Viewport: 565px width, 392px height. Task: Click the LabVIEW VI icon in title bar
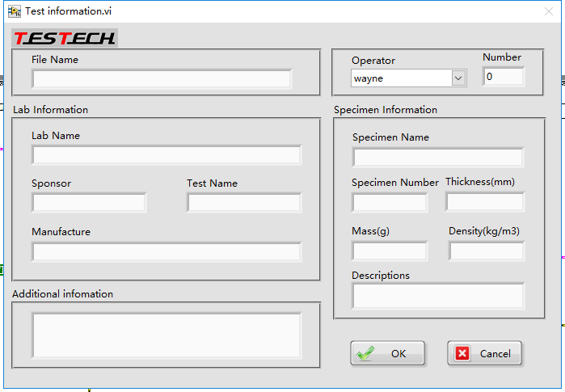[x=14, y=11]
